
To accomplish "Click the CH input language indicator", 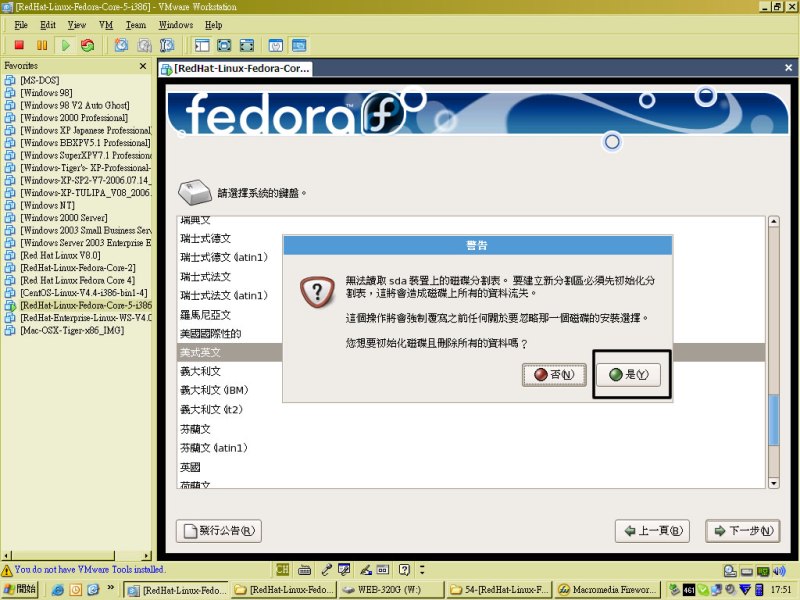I will [282, 569].
